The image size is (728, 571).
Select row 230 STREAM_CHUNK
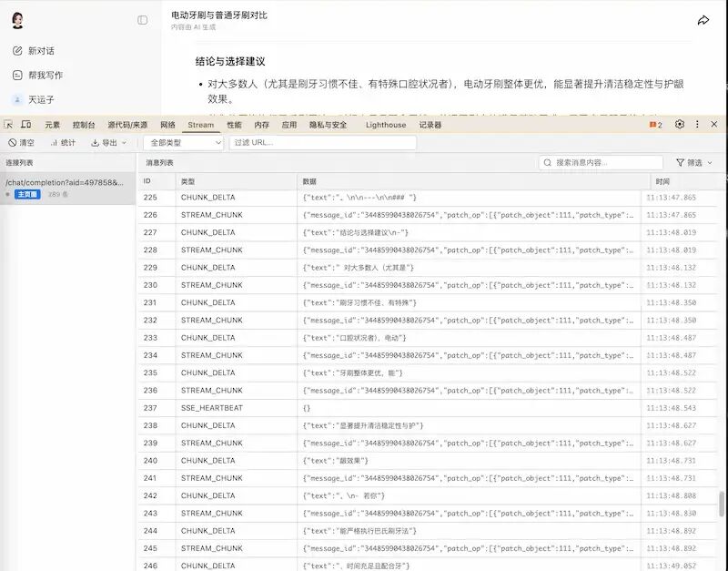(427, 285)
